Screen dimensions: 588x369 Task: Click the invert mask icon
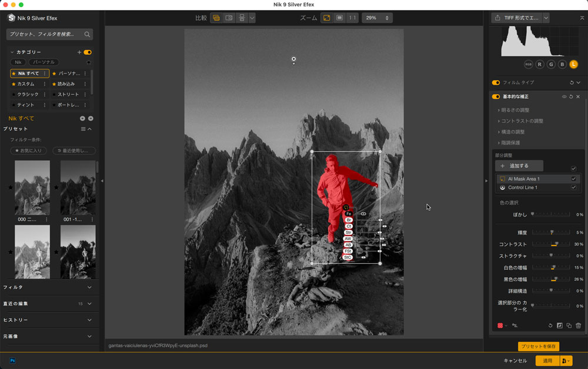pos(559,325)
